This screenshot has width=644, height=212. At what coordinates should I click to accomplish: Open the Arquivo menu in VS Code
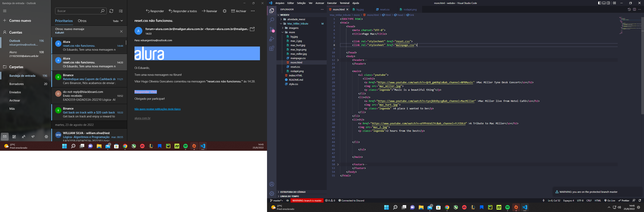click(x=280, y=3)
